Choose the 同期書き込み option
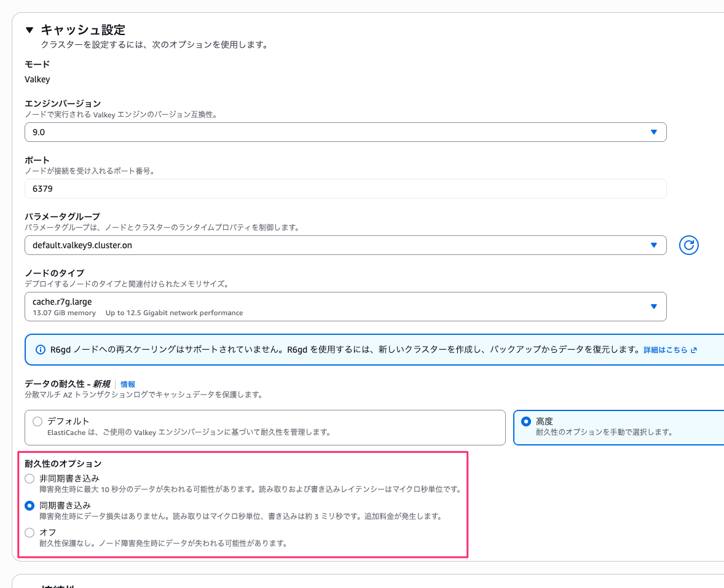Screen dimensions: 724x588 pos(30,506)
